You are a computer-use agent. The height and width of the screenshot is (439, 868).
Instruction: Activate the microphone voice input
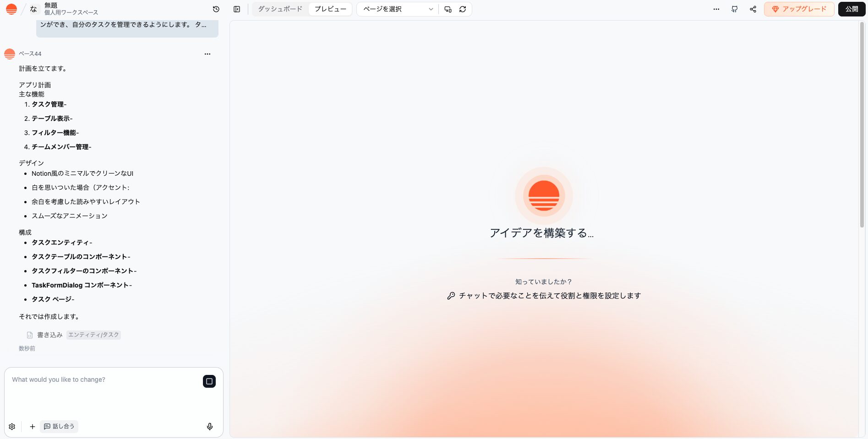[x=210, y=427]
